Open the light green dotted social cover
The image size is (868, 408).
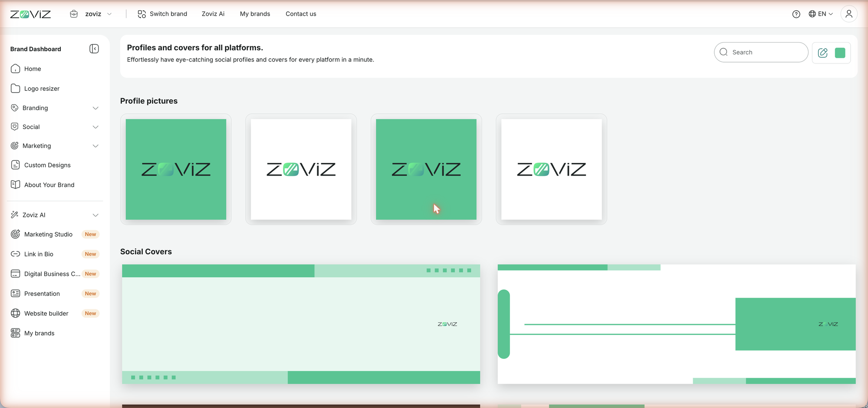[301, 324]
